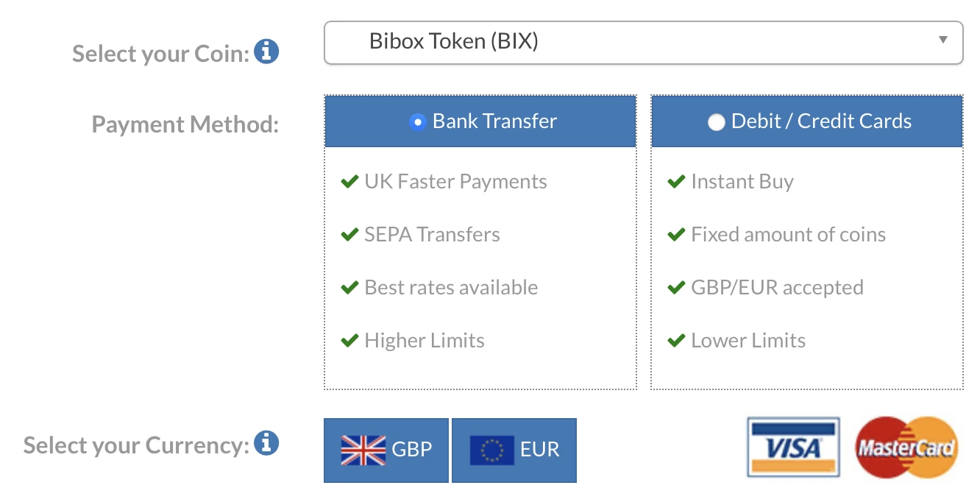Select the Debit / Credit Cards radio button
980x502 pixels.
(x=716, y=122)
